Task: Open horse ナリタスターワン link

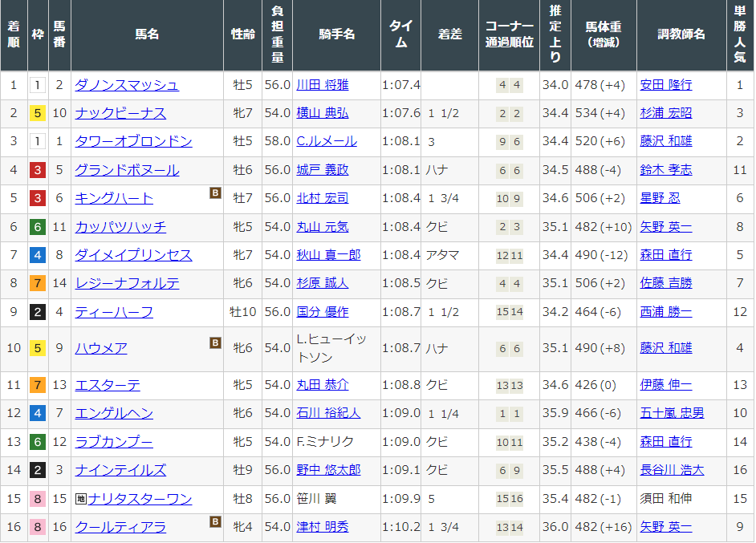Action: [x=140, y=499]
